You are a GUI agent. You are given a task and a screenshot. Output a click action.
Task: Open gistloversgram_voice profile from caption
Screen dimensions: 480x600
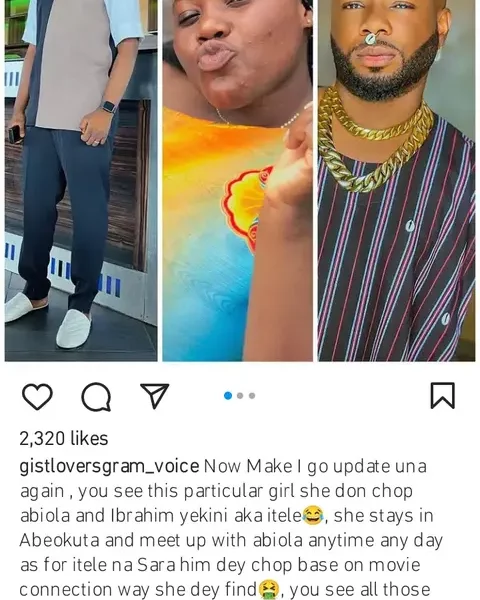click(x=109, y=466)
